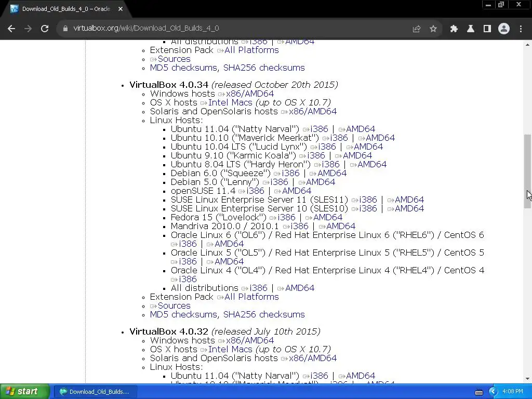
Task: Download Debian 5.0 Lenny AMD64
Action: pyautogui.click(x=321, y=182)
